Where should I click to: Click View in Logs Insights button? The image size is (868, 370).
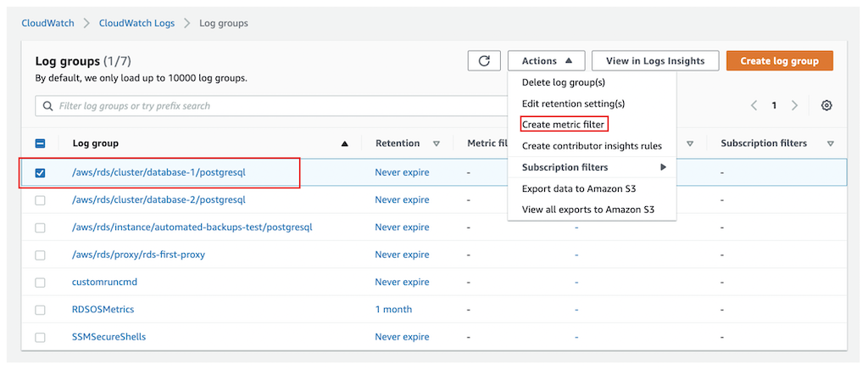(655, 61)
